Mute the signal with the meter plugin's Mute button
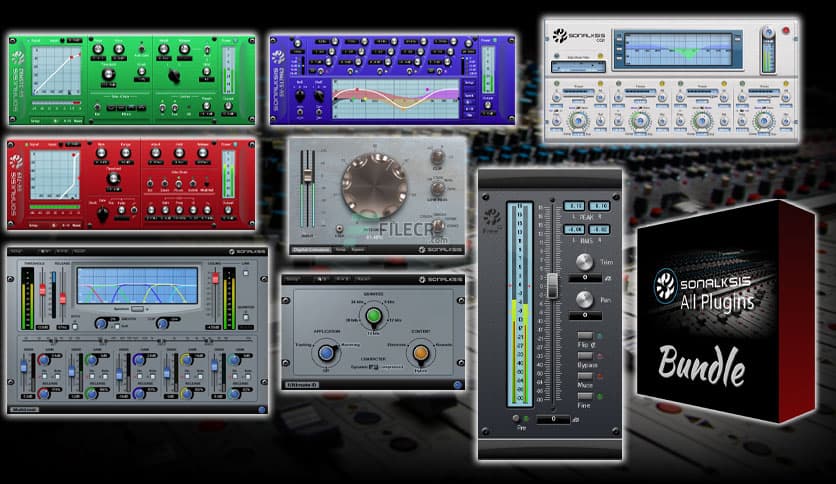 pos(585,376)
